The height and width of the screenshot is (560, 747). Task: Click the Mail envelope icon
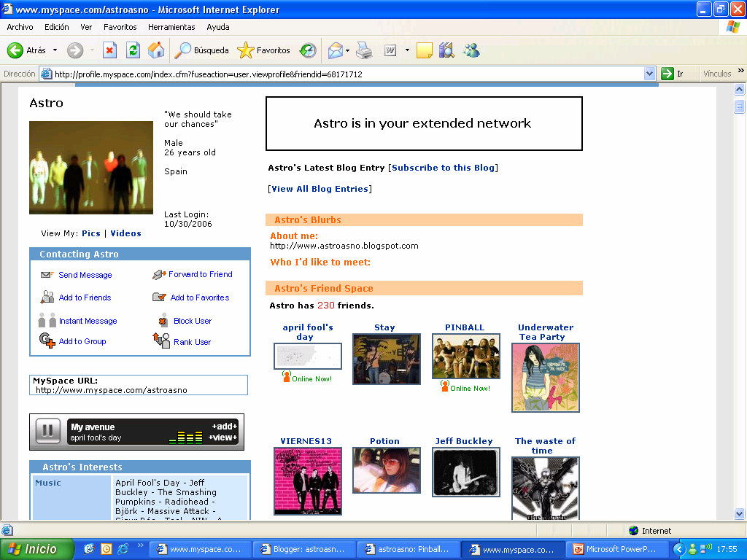click(336, 50)
